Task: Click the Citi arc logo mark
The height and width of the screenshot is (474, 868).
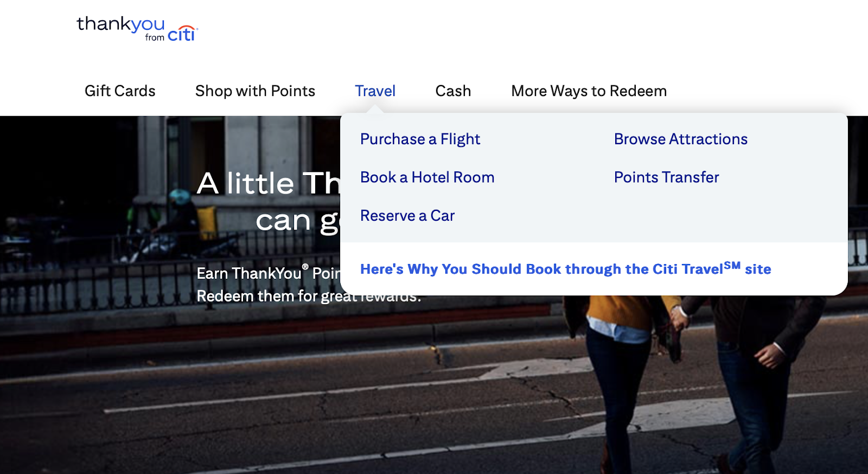Action: coord(186,28)
